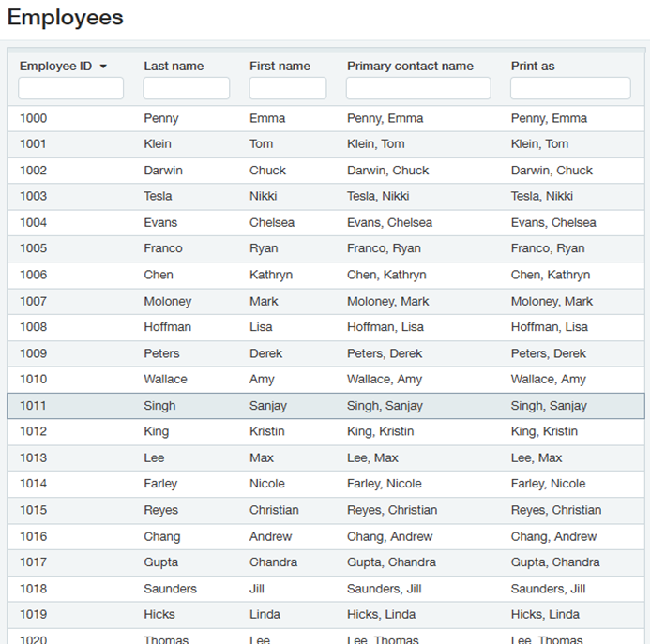Select employee ID 1012
Viewport: 650px width, 644px height.
coord(34,431)
